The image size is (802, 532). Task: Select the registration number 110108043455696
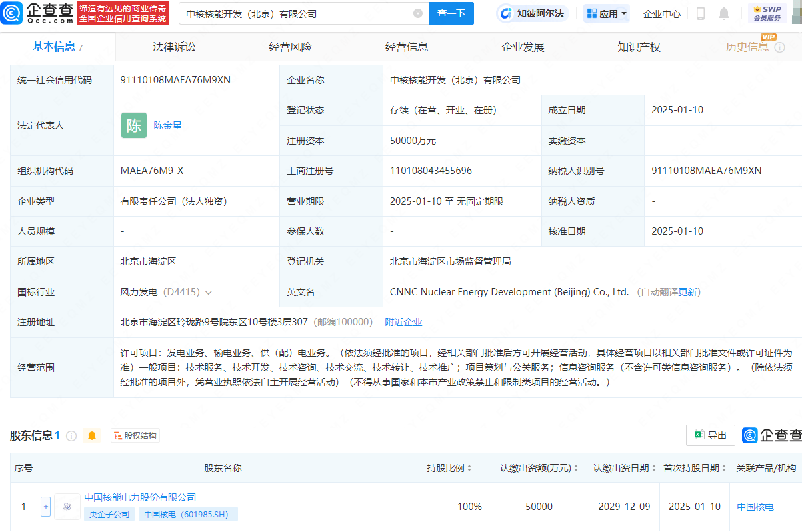point(431,171)
